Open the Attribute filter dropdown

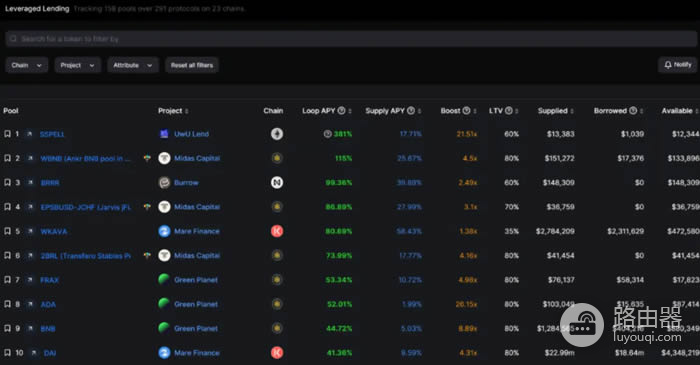[x=133, y=65]
